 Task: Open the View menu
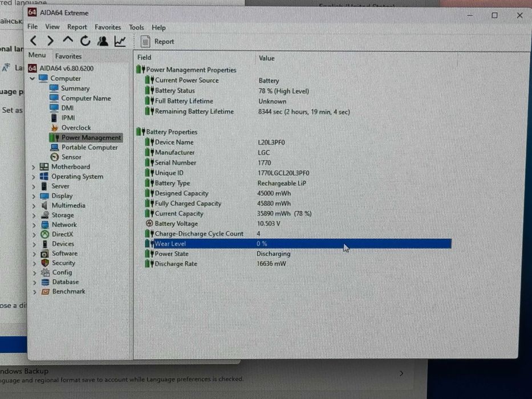click(52, 26)
